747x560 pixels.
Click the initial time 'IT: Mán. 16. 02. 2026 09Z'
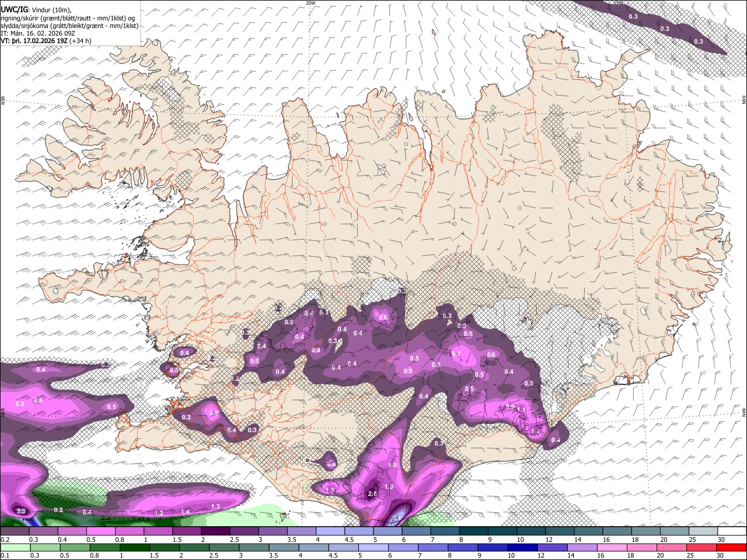[37, 33]
